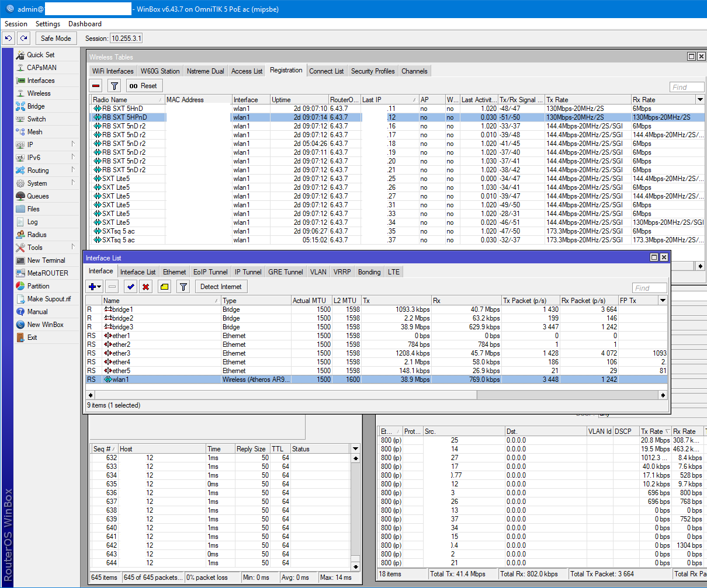
Task: Click filter funnel in Interface List
Action: tap(183, 287)
